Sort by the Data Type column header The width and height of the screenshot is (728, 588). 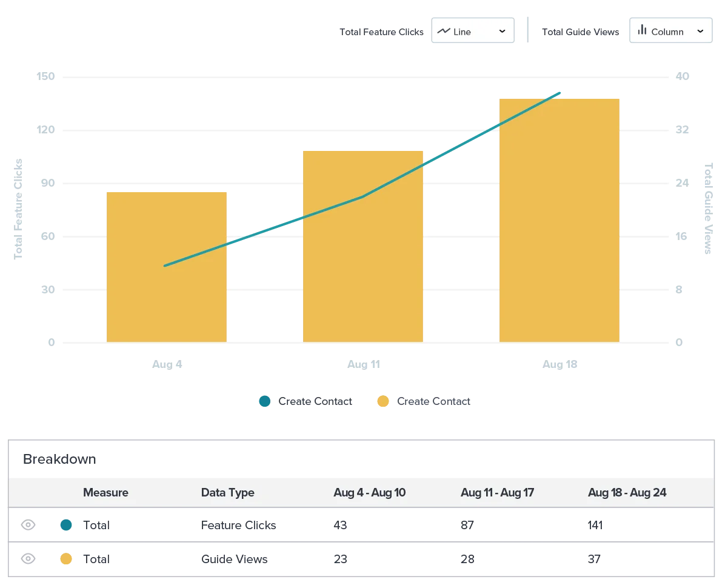(x=227, y=492)
